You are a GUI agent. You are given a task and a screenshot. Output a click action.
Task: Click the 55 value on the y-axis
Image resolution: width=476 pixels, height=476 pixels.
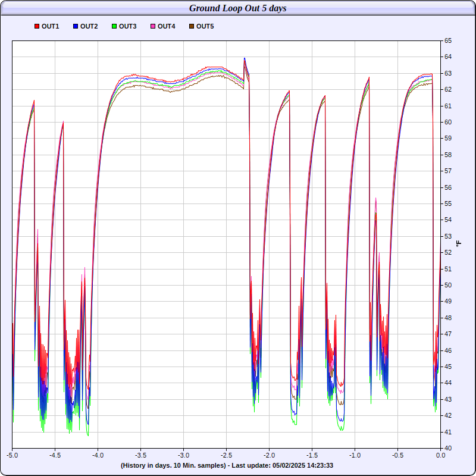click(448, 203)
